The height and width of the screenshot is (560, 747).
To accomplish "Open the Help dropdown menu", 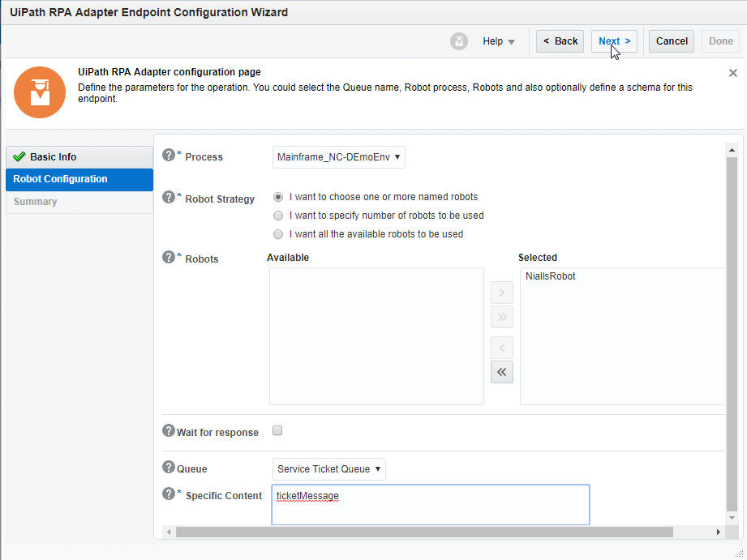I will pos(498,41).
